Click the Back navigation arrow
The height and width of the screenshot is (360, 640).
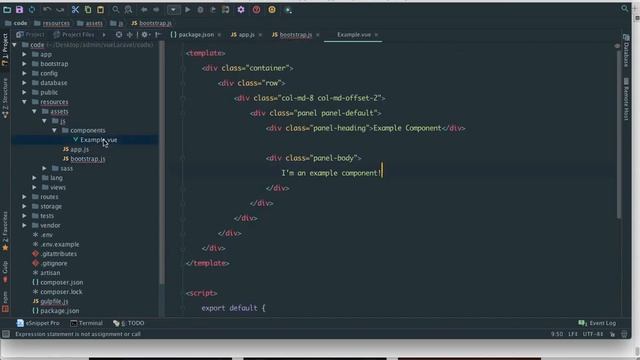[144, 9]
